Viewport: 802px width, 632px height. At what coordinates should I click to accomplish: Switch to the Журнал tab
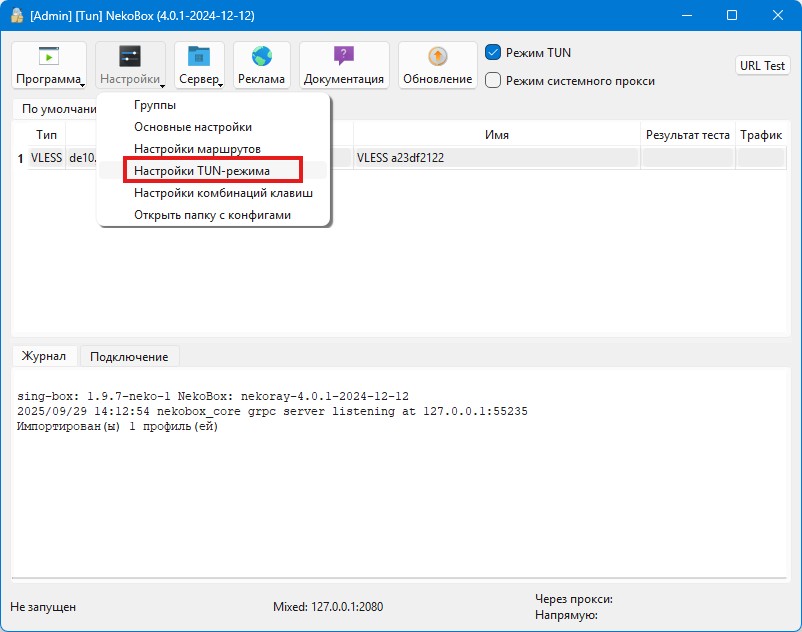[x=44, y=356]
